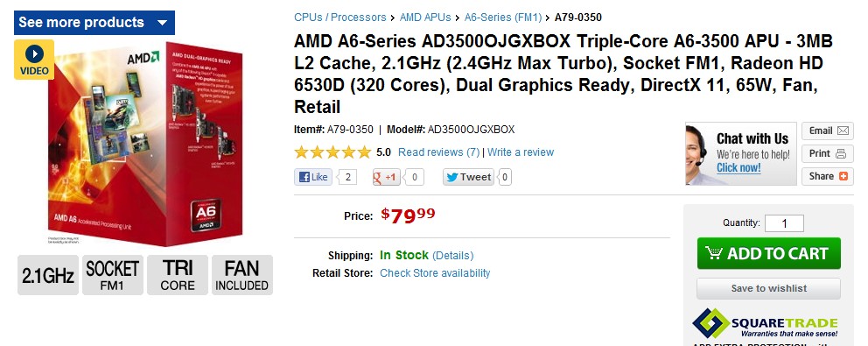Click the Quantity input field
Image resolution: width=868 pixels, height=346 pixels.
click(784, 223)
